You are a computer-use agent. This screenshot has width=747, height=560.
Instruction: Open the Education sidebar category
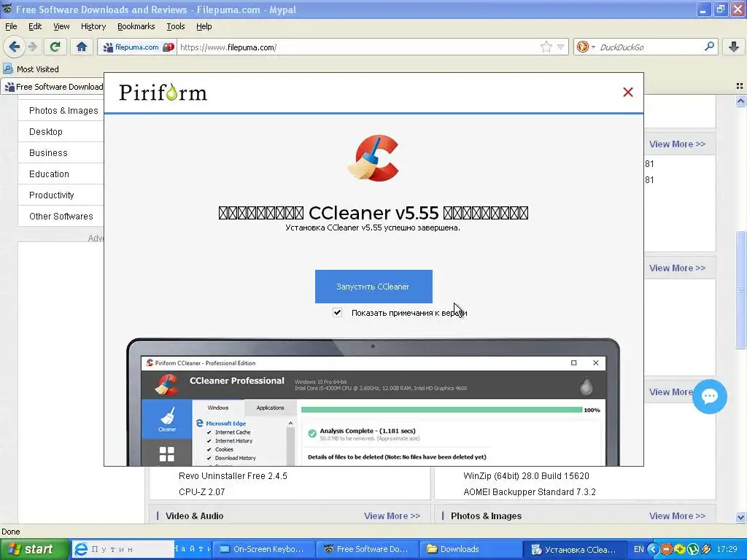pyautogui.click(x=49, y=174)
